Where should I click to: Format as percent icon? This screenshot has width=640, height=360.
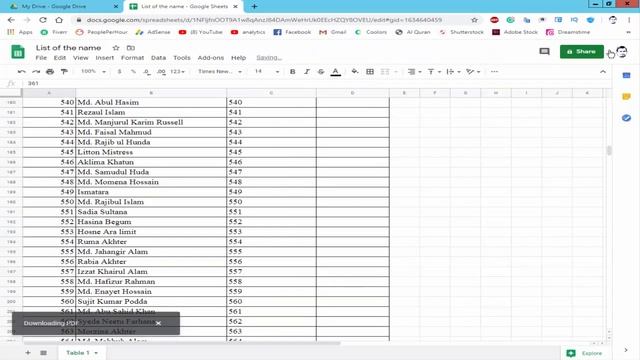133,72
